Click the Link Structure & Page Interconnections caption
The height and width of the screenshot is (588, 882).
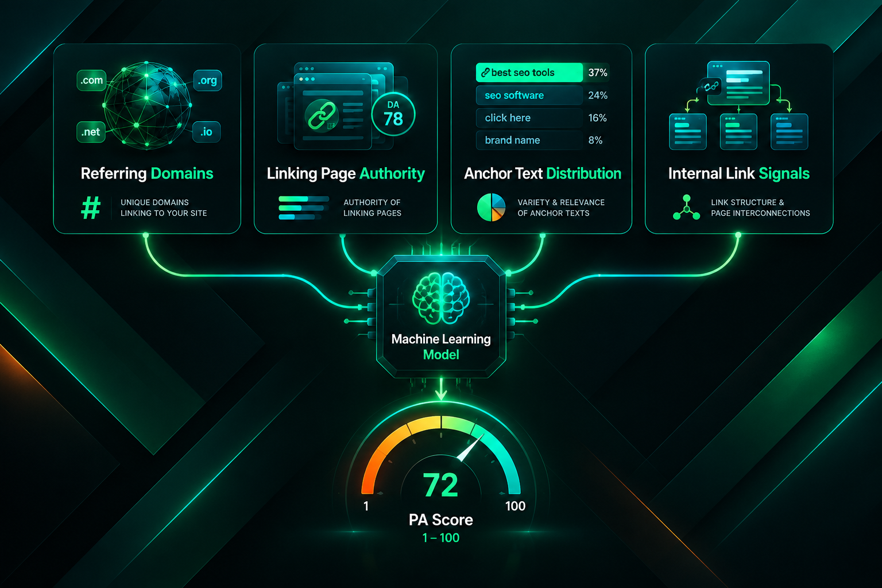pos(760,208)
